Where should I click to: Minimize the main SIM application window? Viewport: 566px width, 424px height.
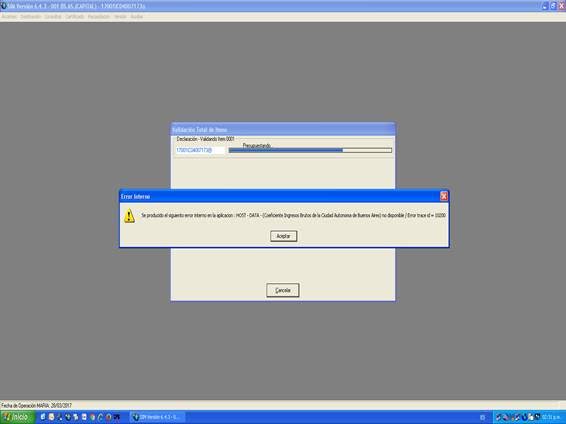click(545, 6)
